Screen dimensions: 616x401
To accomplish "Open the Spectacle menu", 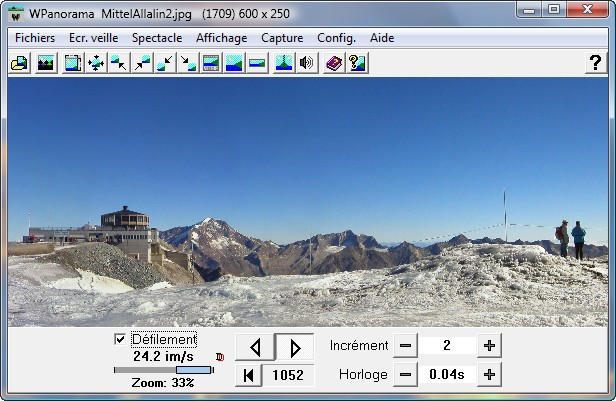I will pos(157,38).
